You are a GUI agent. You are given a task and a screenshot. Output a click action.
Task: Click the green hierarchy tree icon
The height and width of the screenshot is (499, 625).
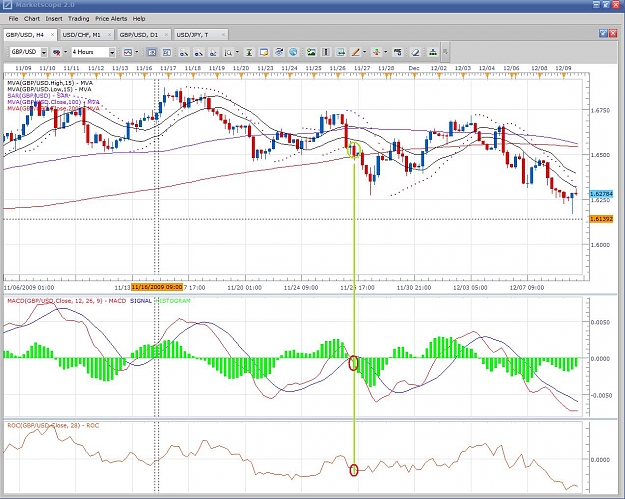pyautogui.click(x=432, y=52)
